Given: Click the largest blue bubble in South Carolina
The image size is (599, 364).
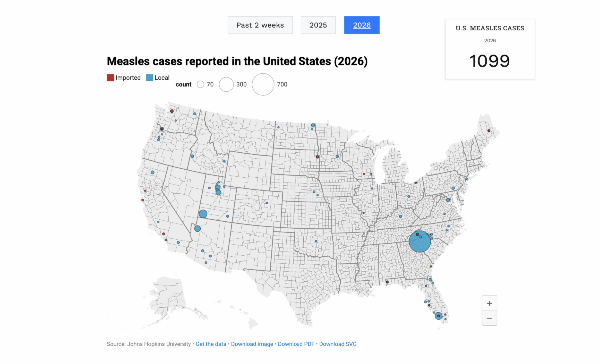Looking at the screenshot, I should click(420, 242).
